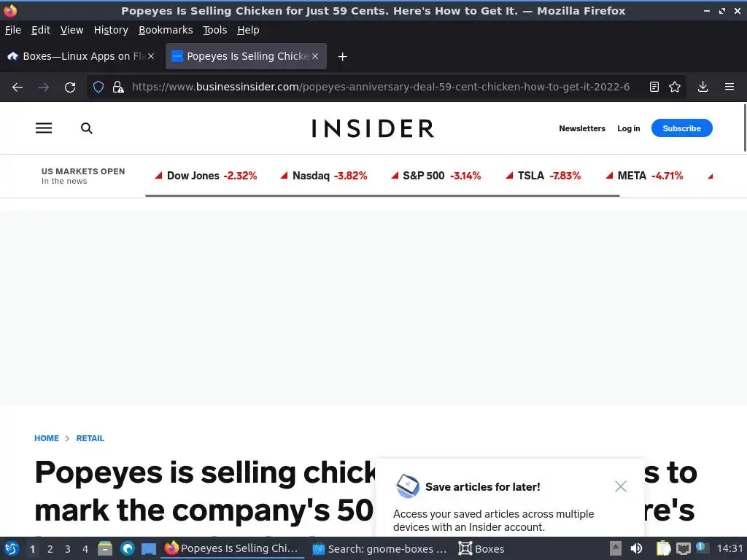The width and height of the screenshot is (747, 560).
Task: Click the market ticker horizontal scrollbar
Action: point(382,195)
